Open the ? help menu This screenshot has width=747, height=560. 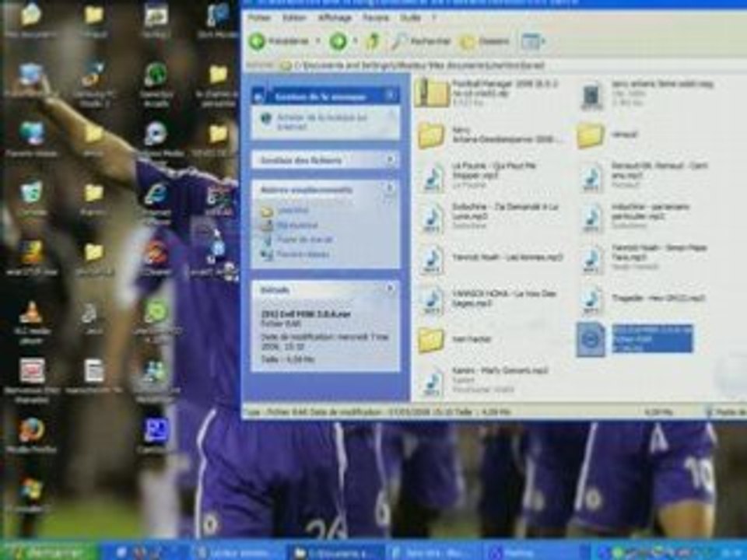[433, 18]
